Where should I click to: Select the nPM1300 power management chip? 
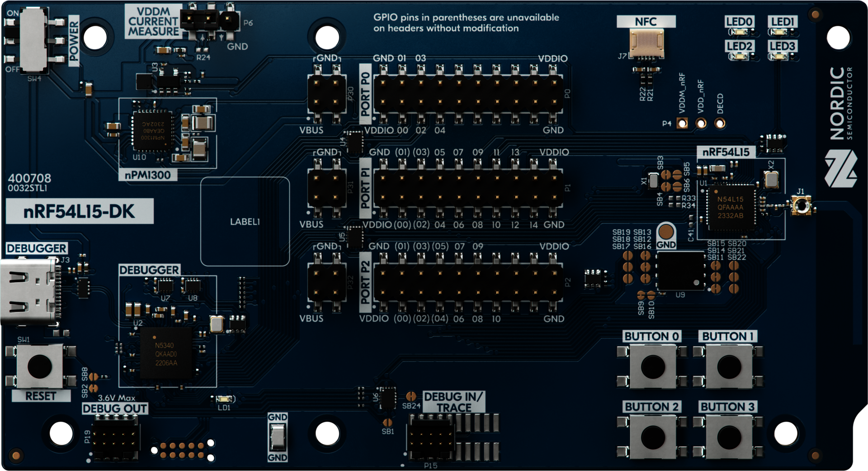click(x=153, y=130)
